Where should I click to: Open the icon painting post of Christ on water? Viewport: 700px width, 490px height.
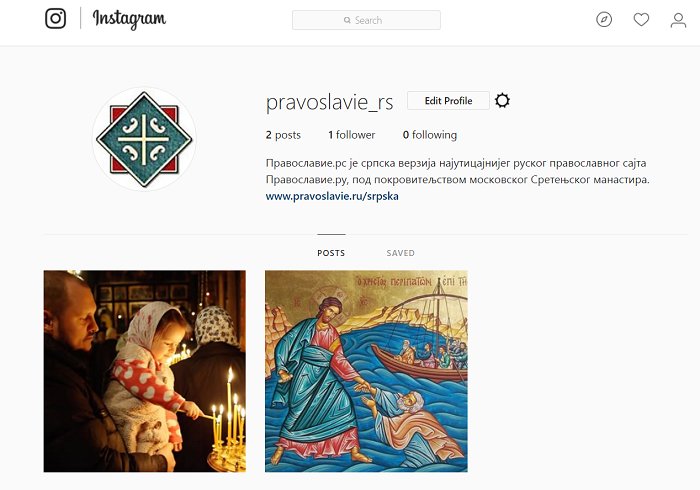pos(366,371)
